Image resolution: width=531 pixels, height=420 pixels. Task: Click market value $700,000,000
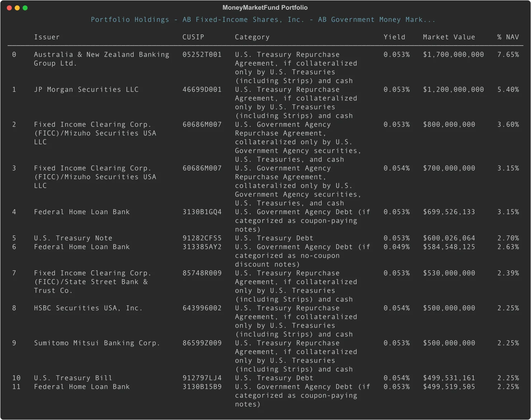coord(449,168)
